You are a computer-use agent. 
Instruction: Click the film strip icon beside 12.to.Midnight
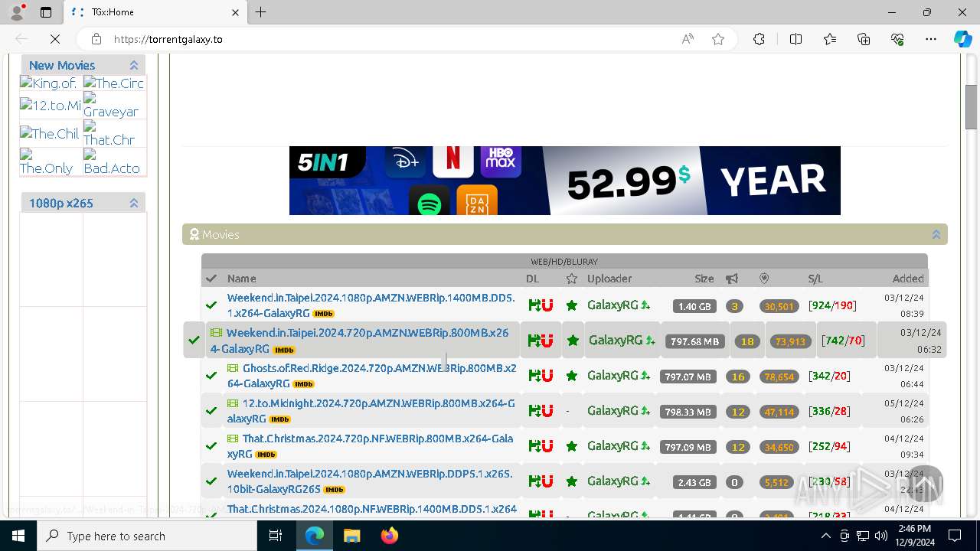coord(233,403)
